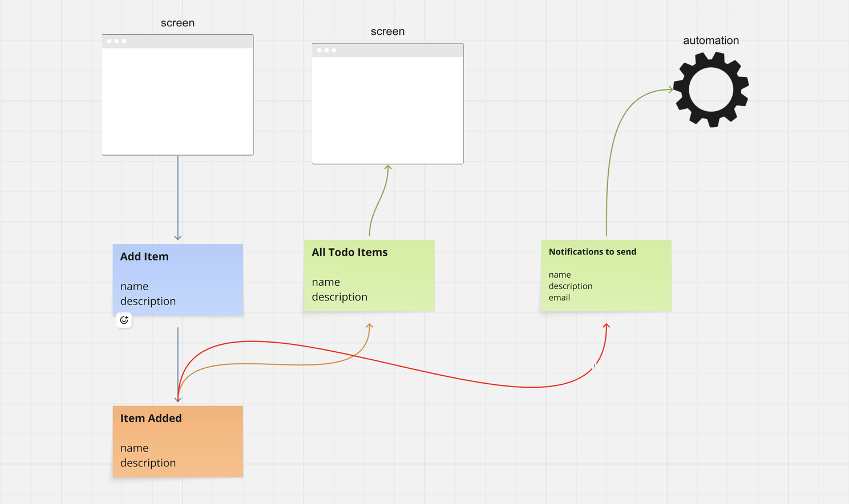This screenshot has width=849, height=504.
Task: Click the 'automation' label above the gear
Action: pyautogui.click(x=711, y=40)
